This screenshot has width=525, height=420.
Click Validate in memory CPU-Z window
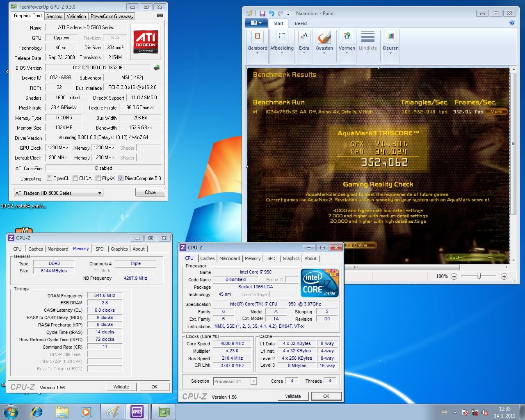(121, 387)
